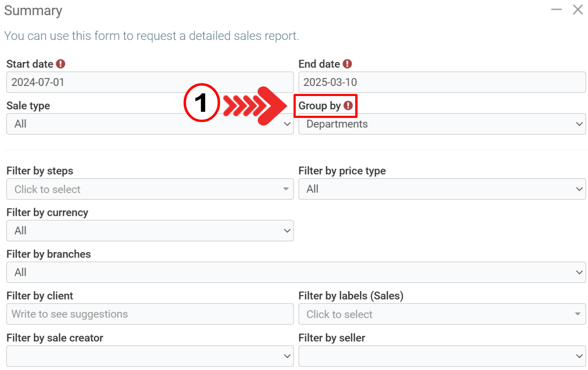Click the End date required-field warning icon
Image resolution: width=588 pixels, height=370 pixels.
point(347,64)
